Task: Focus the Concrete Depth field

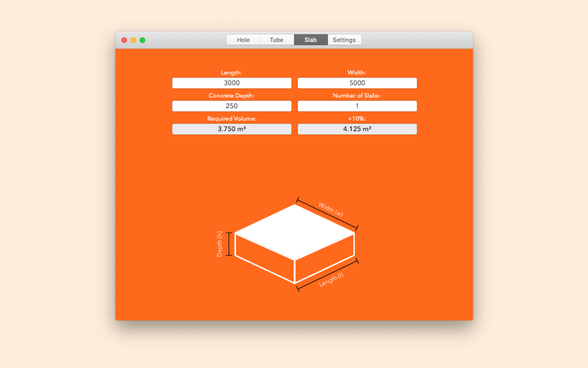Action: click(232, 106)
